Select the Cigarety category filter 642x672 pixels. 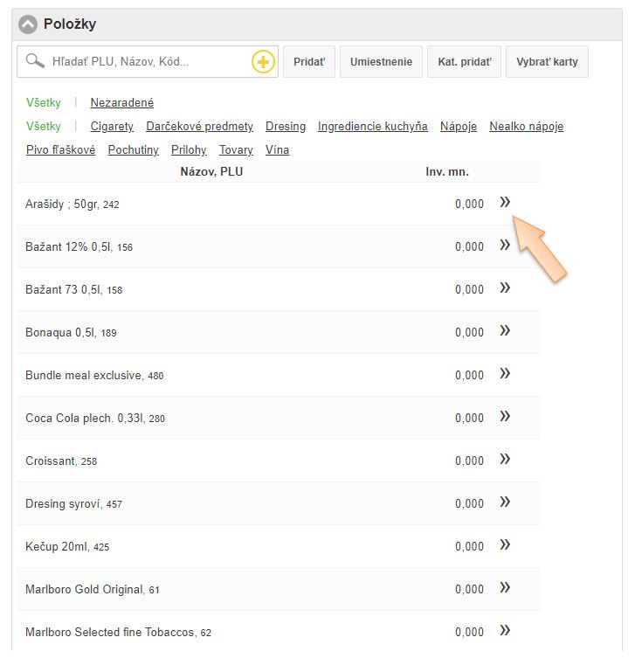tap(112, 127)
